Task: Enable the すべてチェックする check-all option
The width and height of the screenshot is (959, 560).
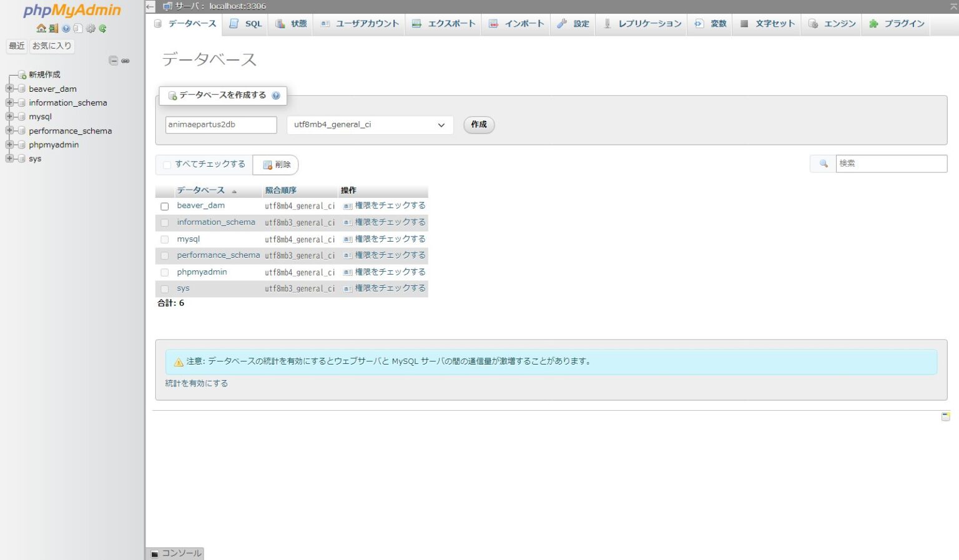Action: point(167,164)
